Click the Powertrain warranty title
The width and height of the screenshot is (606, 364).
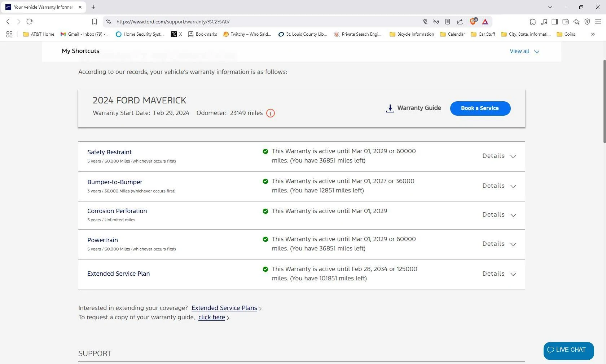click(x=102, y=240)
